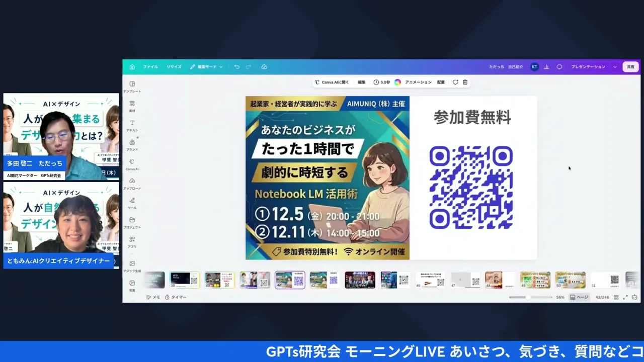The image size is (644, 362).
Task: Click Canva AIに聞く in floating toolbar
Action: (x=332, y=82)
